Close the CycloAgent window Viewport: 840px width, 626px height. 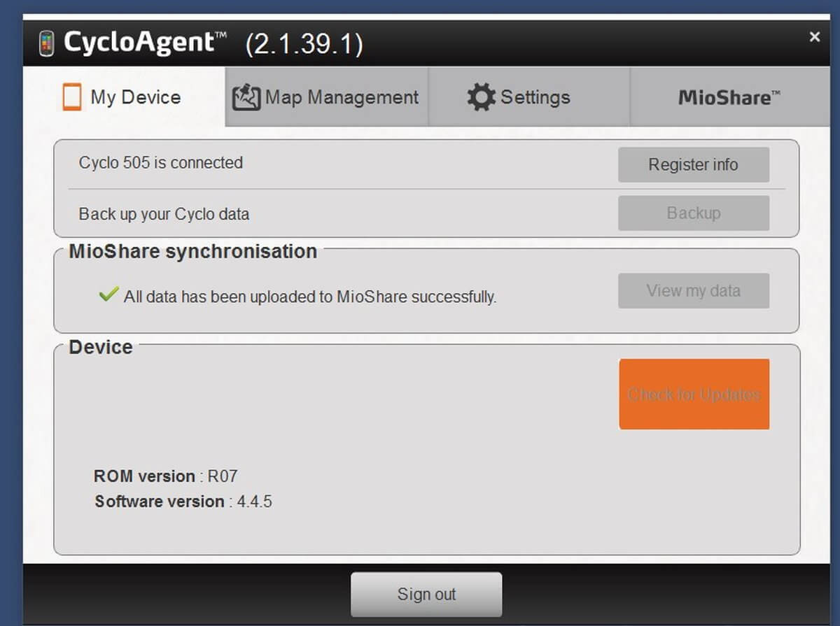pos(814,37)
